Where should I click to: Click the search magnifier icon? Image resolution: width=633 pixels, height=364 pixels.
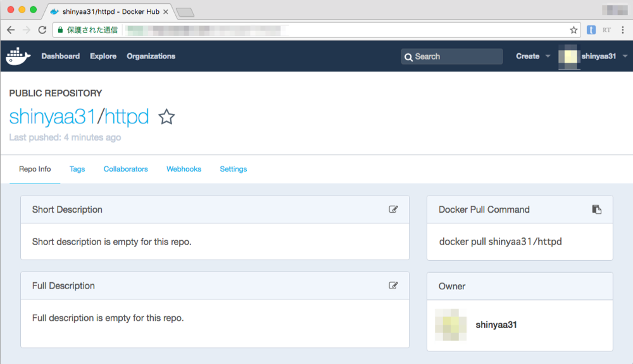coord(408,57)
